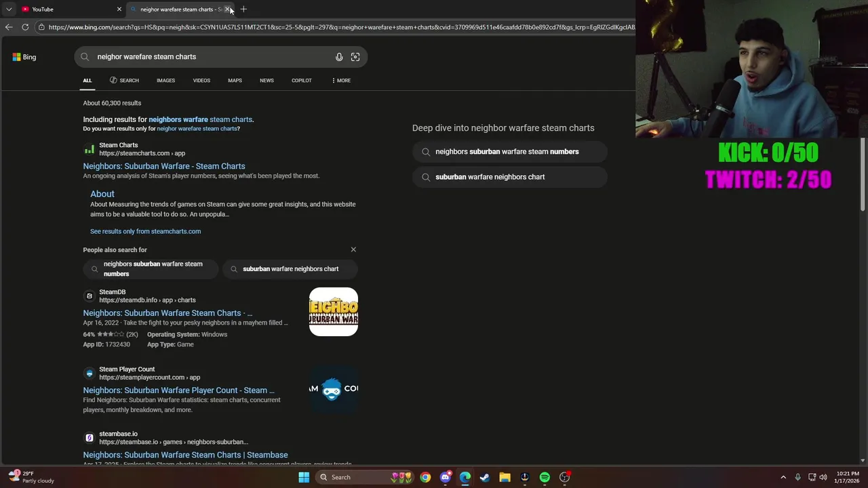This screenshot has height=488, width=868.
Task: Open the Steambase Steam Charts result link
Action: click(185, 455)
